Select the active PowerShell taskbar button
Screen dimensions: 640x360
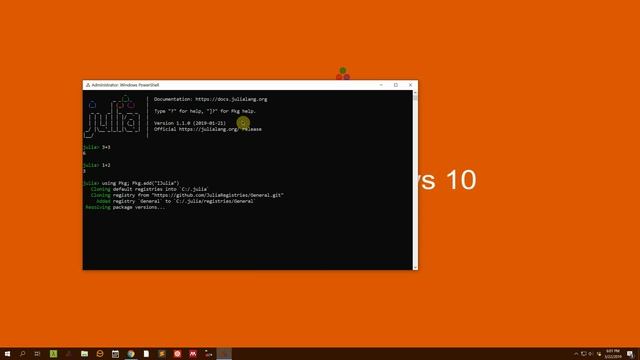point(224,354)
